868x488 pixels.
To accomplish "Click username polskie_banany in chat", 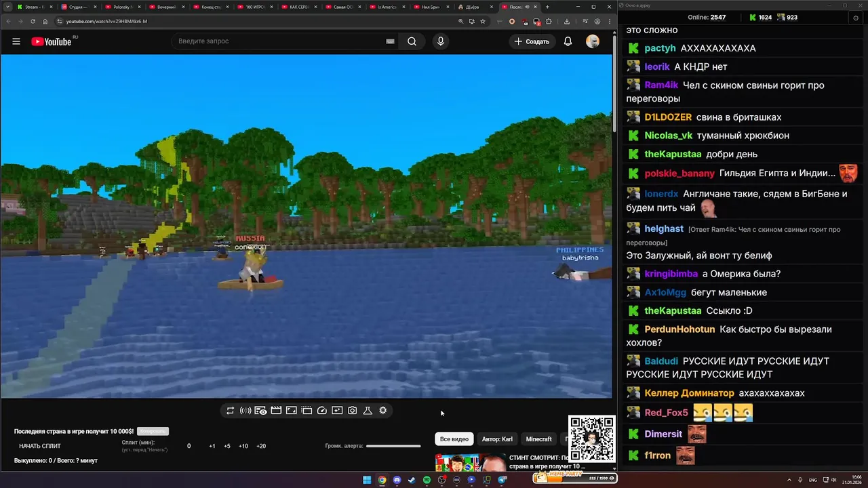I will 679,173.
